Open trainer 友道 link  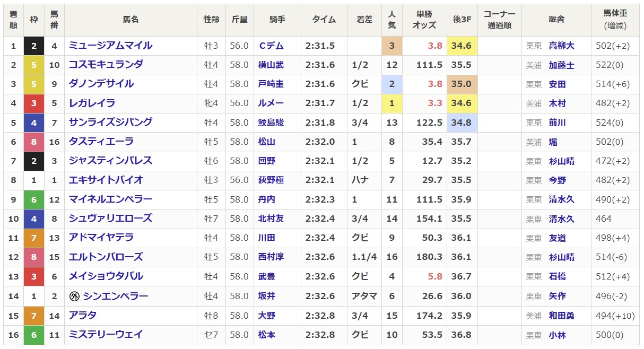[x=557, y=238]
